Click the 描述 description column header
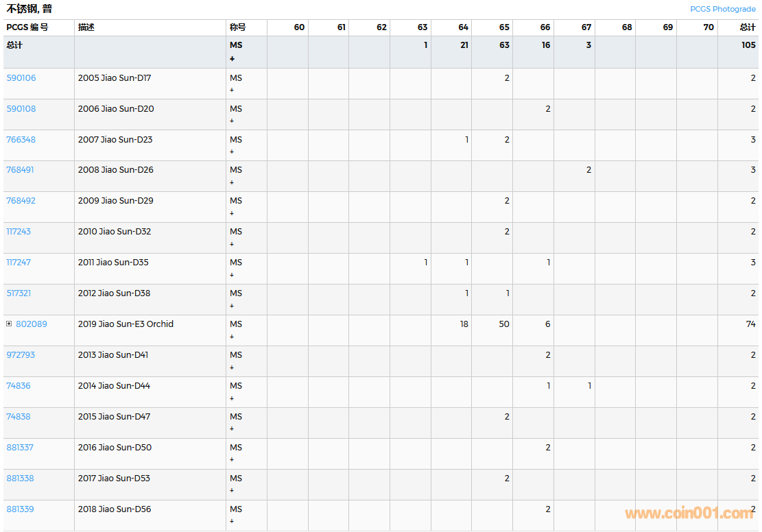This screenshot has height=532, width=762. (x=86, y=27)
